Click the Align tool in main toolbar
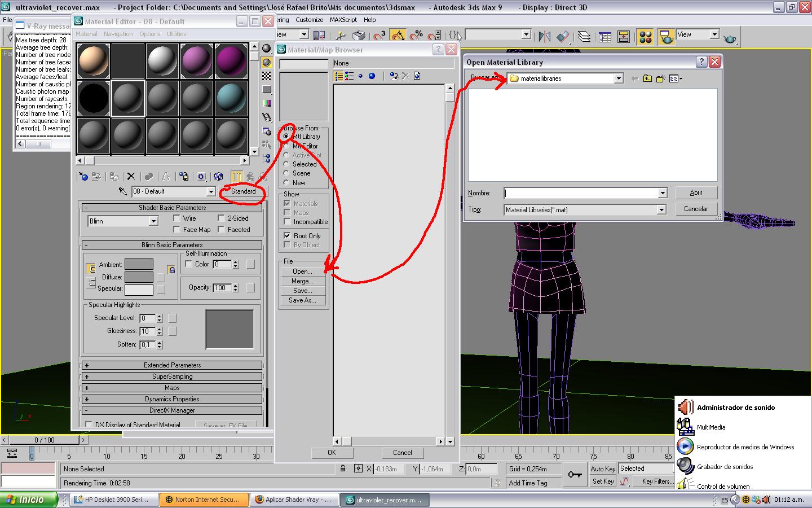 pos(562,37)
